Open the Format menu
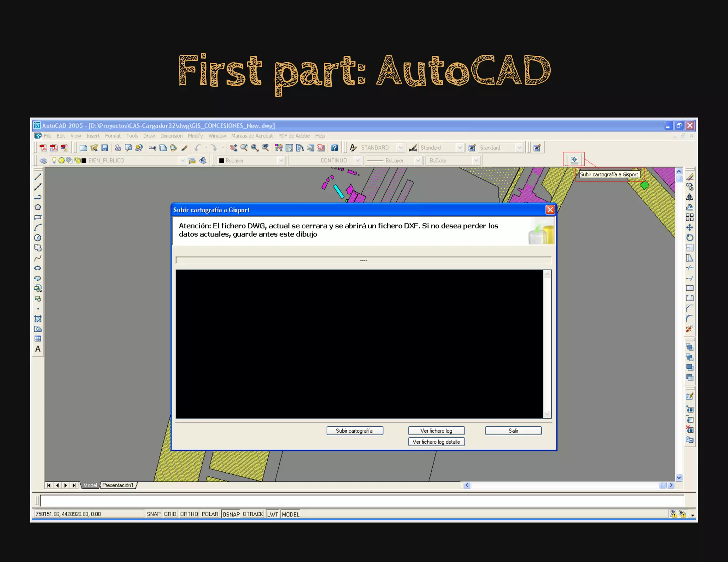Screen dimensions: 728x562 tap(113, 136)
